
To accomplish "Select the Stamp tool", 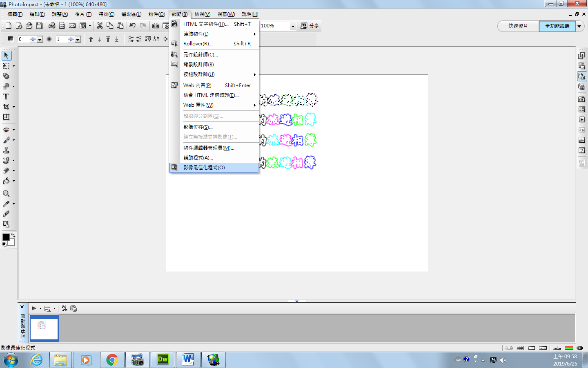I will click(x=6, y=150).
